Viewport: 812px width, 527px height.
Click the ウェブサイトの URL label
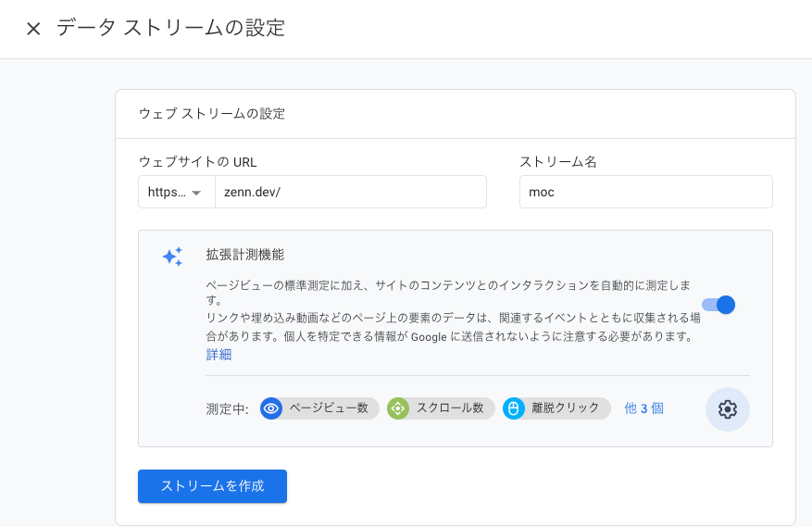point(198,162)
